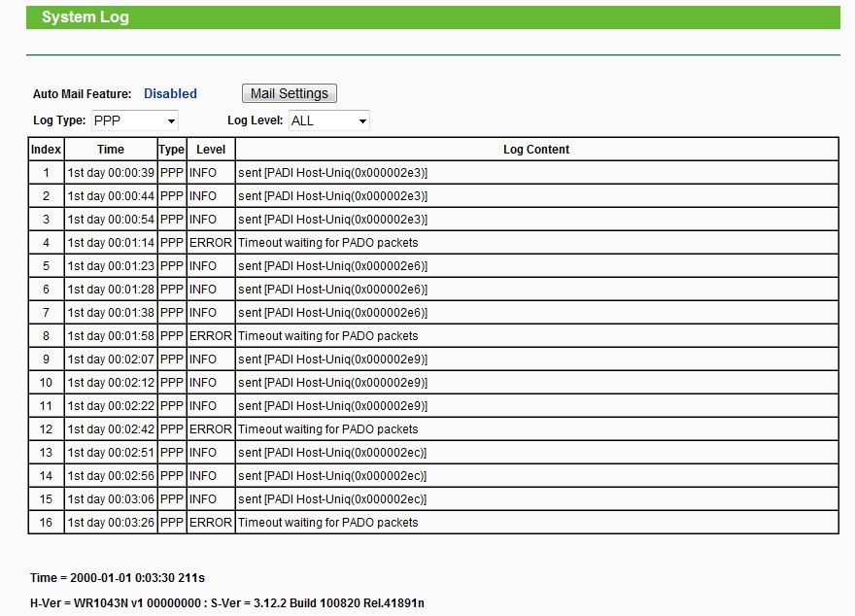
Task: Click the Time = 2000-01-01 0:03:30 line
Action: pyautogui.click(x=118, y=578)
